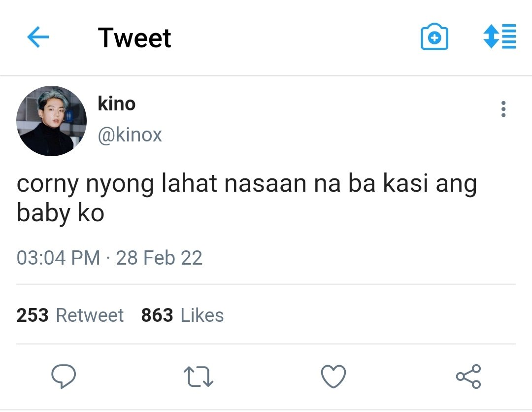
Task: View the 253 Retweet list
Action: coord(70,315)
